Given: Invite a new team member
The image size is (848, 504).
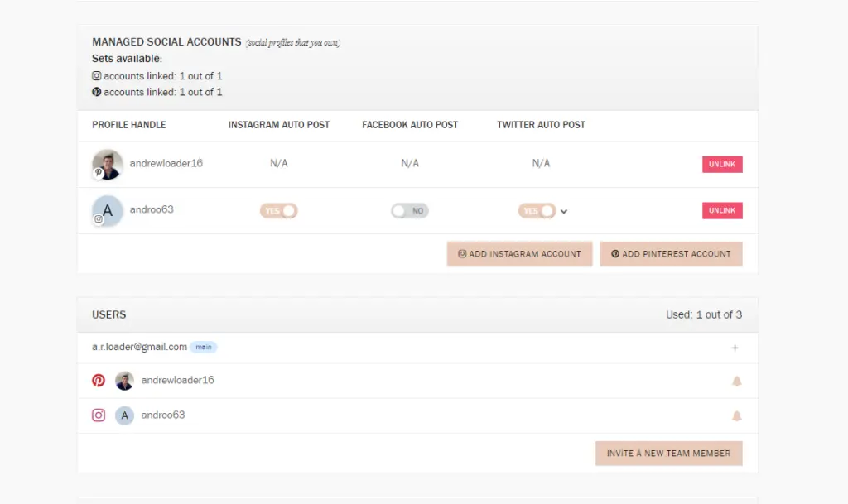Looking at the screenshot, I should tap(668, 454).
